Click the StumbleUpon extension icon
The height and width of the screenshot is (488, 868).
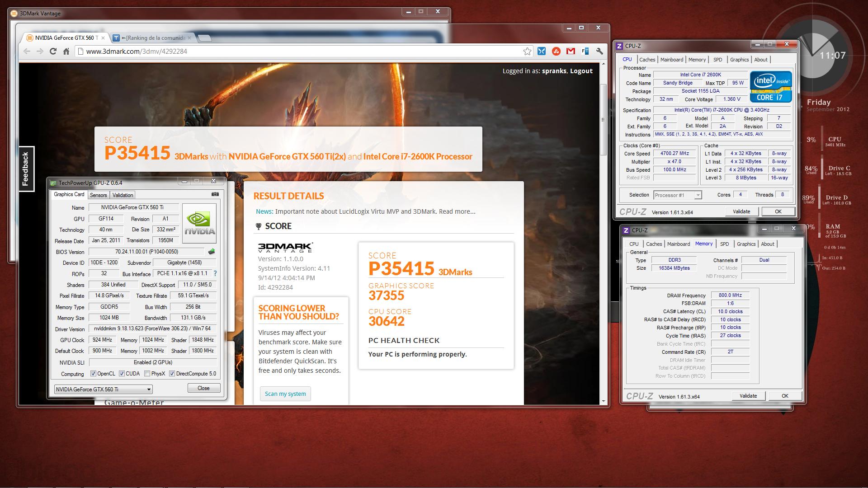tap(556, 52)
